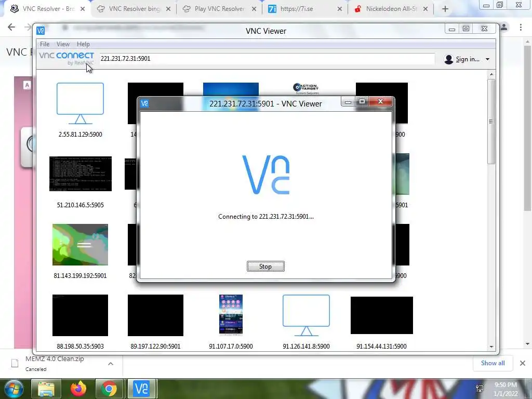Click the MEMZ 4.0 Clean.zip download item
This screenshot has height=399, width=532.
pyautogui.click(x=54, y=364)
